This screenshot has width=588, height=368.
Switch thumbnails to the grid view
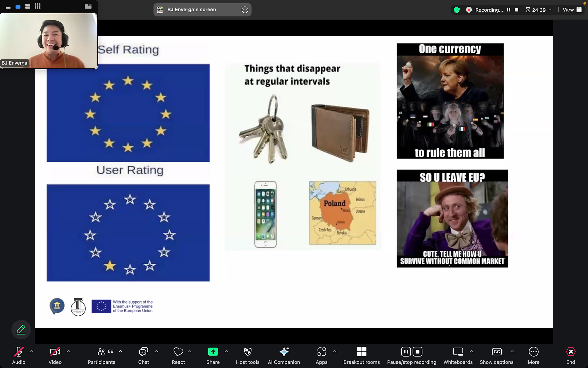coord(38,6)
